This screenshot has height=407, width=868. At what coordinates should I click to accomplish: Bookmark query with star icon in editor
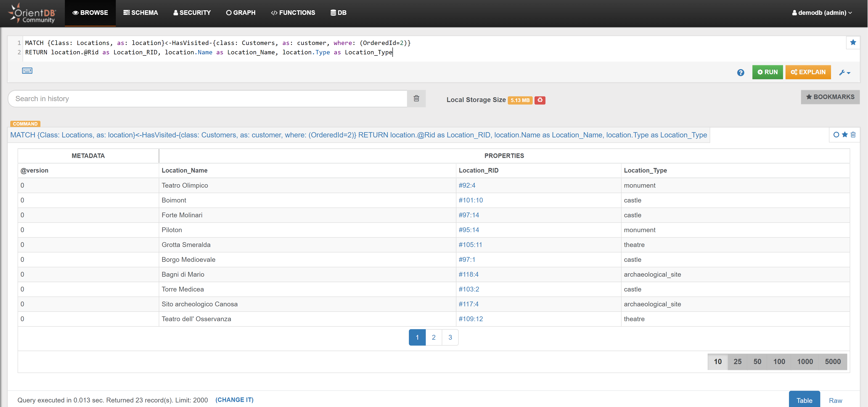click(x=853, y=42)
